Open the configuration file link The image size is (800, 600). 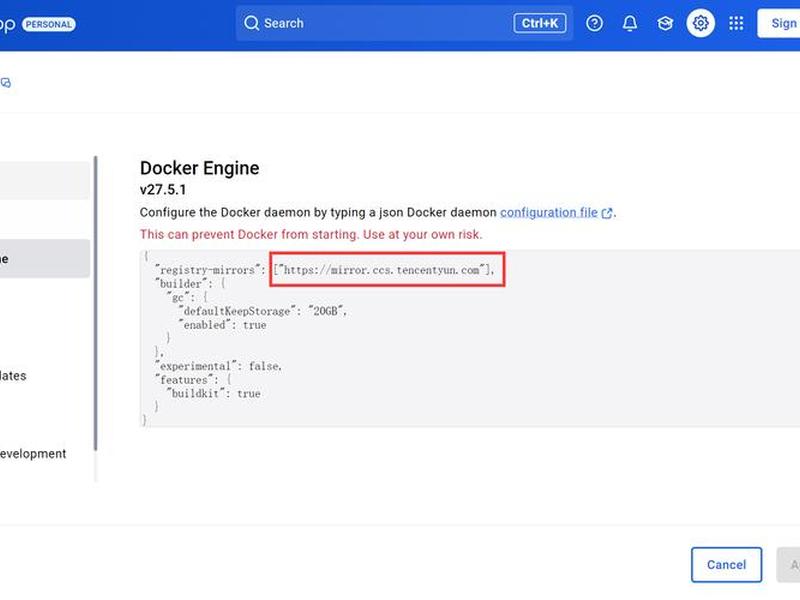548,212
